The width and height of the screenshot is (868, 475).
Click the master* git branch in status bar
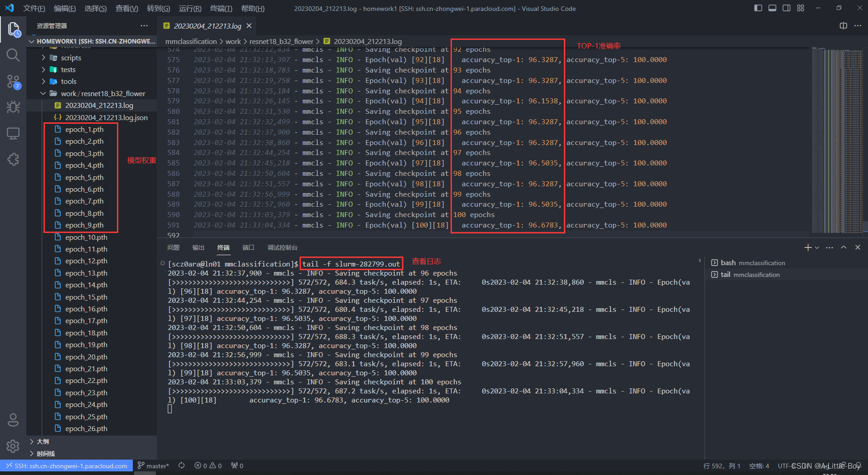153,466
